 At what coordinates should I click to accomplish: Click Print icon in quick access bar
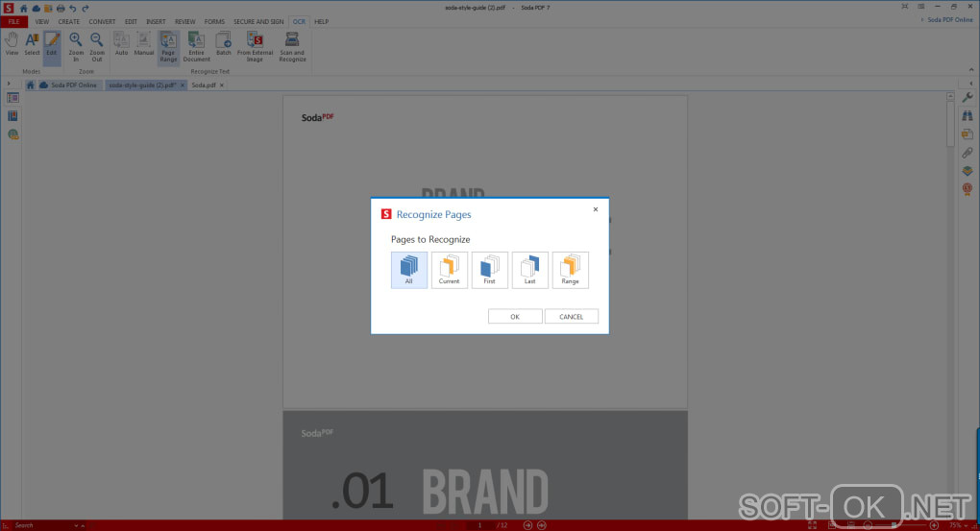(61, 8)
